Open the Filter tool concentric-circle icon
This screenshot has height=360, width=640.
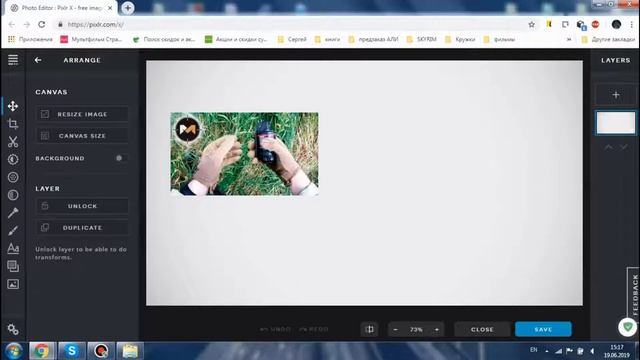click(x=13, y=177)
